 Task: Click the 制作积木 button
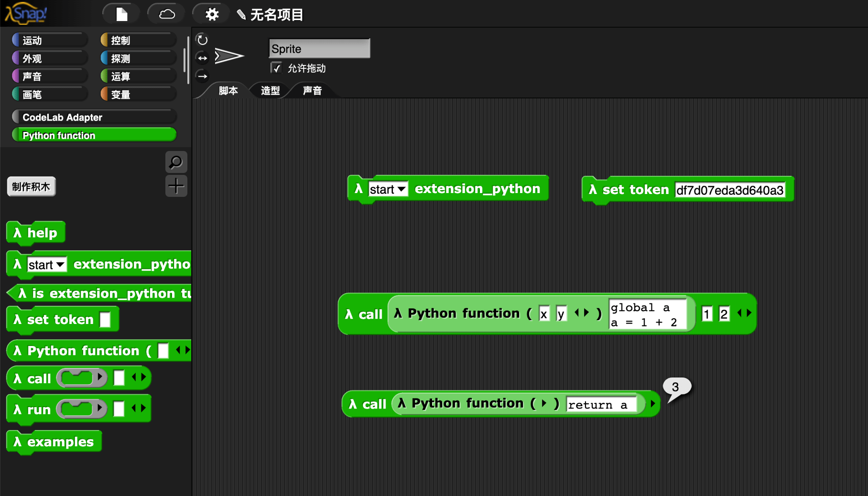click(x=31, y=186)
